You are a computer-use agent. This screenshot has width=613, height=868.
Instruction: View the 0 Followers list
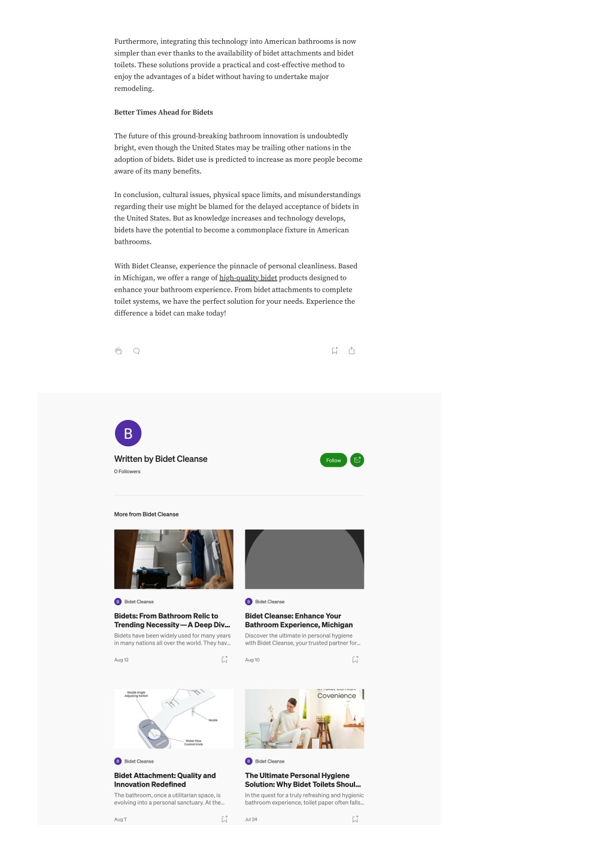(128, 471)
